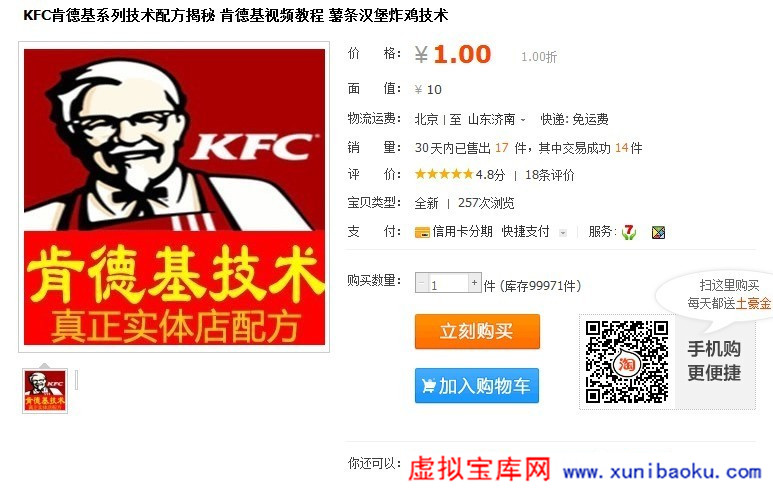Click the Taobao QR code

pos(627,362)
